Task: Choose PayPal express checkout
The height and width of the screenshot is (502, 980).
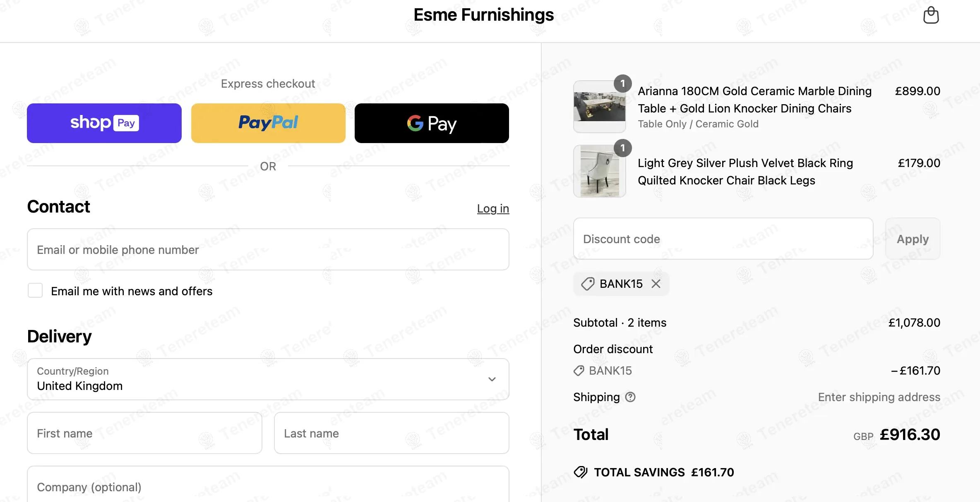Action: (x=268, y=123)
